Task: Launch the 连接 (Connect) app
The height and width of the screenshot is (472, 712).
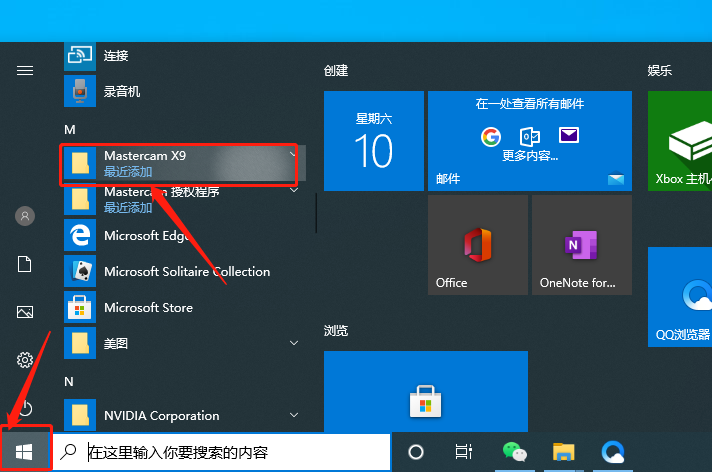Action: click(184, 56)
